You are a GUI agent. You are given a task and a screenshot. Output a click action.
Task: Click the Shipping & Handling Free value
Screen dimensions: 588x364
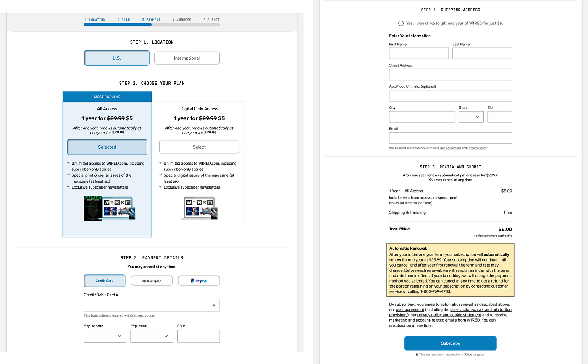508,212
